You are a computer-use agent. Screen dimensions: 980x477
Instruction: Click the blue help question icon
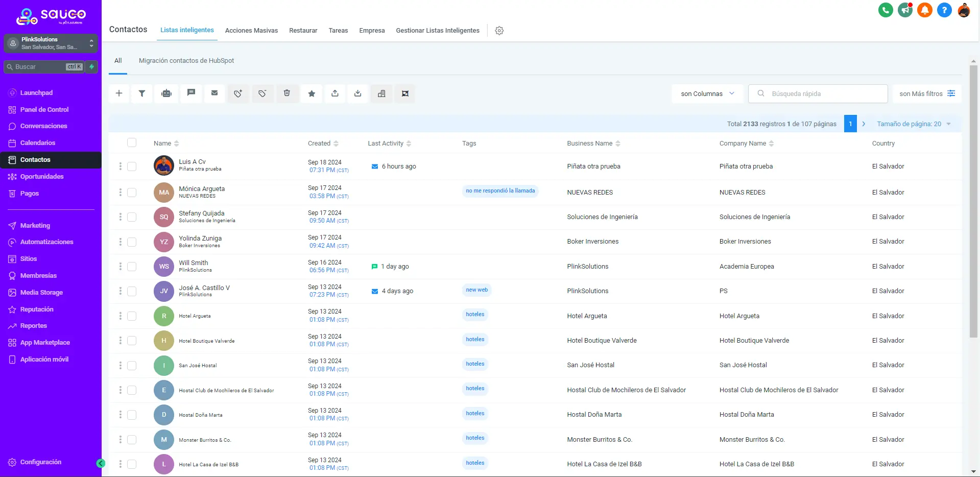point(944,10)
